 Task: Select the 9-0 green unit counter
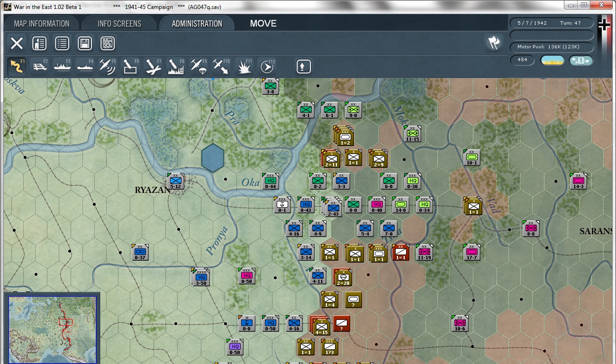coord(353,110)
